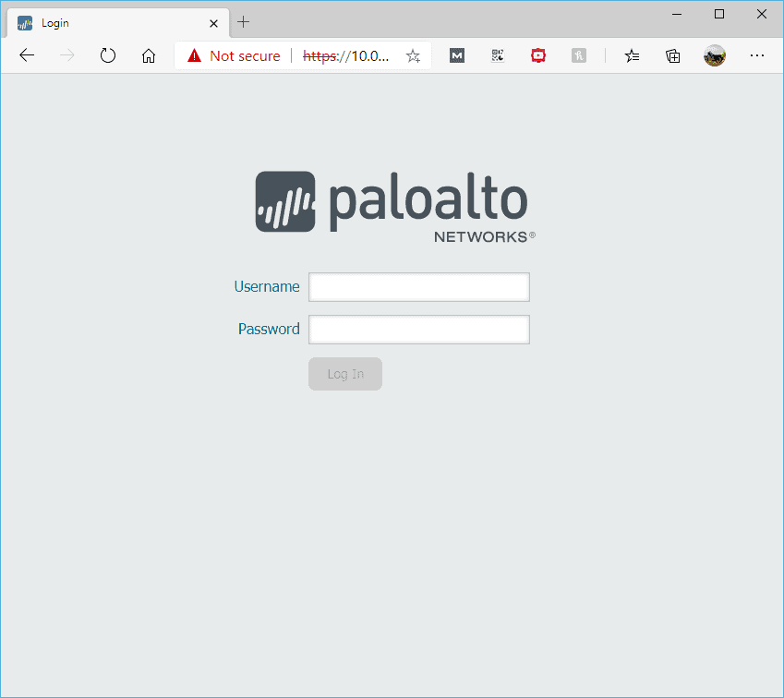Close the browser window

pos(762,14)
